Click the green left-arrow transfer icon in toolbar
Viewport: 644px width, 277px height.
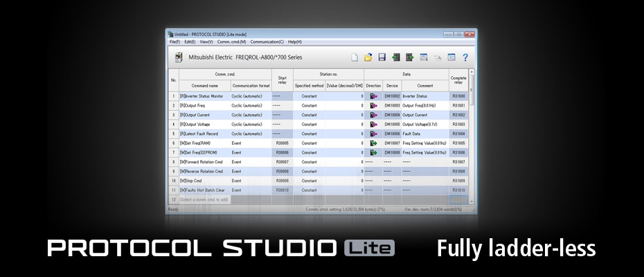click(x=396, y=57)
